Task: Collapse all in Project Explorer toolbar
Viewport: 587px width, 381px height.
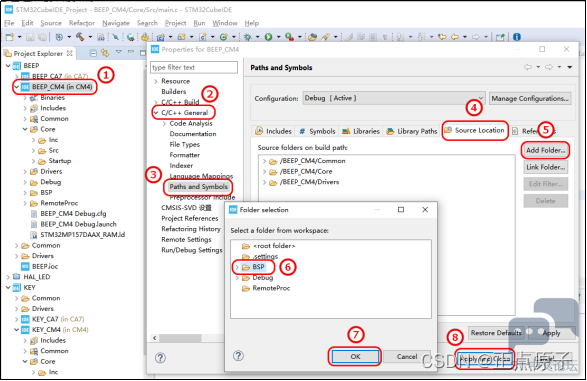Action: (93, 53)
